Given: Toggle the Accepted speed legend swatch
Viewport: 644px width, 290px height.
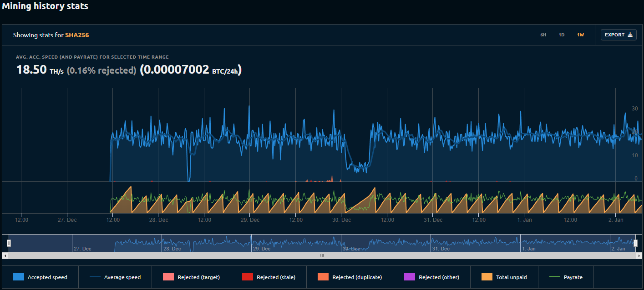Looking at the screenshot, I should (19, 277).
